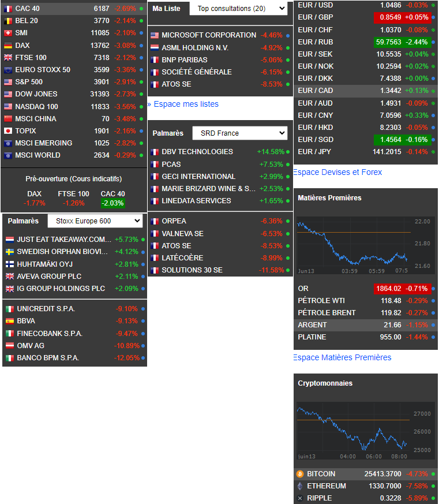Click the Austrian flag icon beside OMV AG
Image resolution: width=439 pixels, height=504 pixels.
pyautogui.click(x=10, y=346)
